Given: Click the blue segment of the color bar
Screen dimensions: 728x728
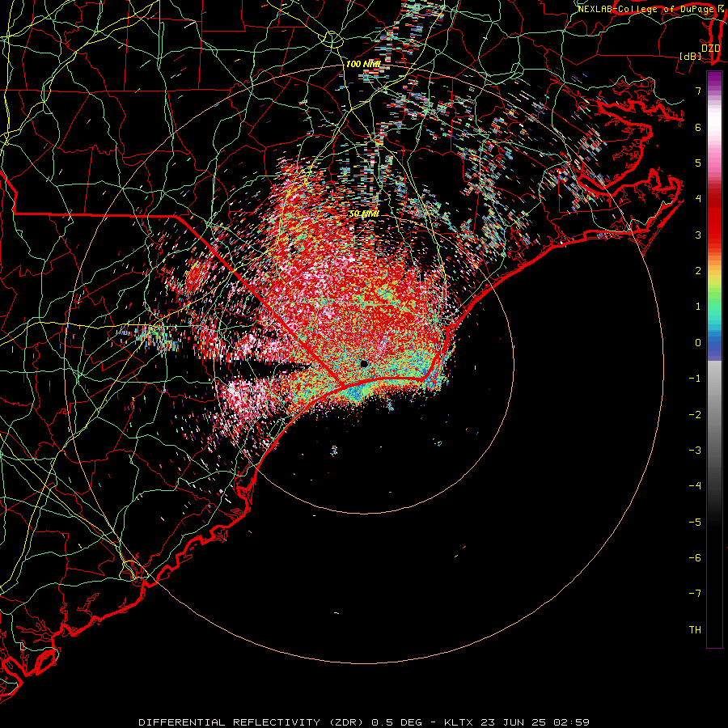Looking at the screenshot, I should click(714, 344).
